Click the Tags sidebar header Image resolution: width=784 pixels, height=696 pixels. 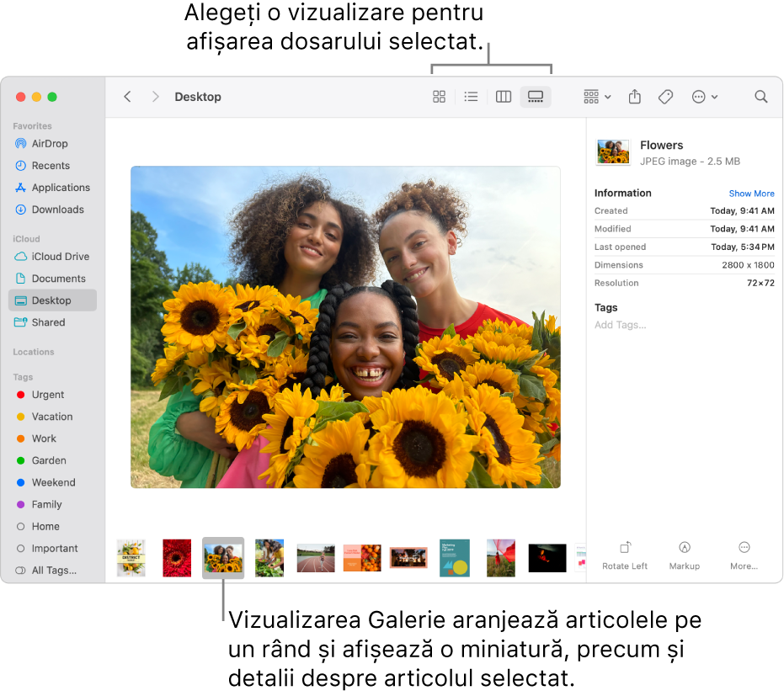point(23,377)
